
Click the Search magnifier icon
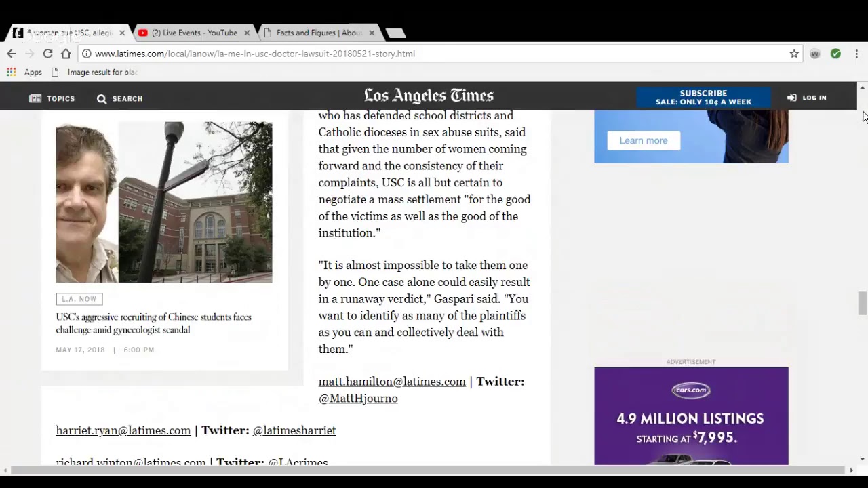(102, 99)
